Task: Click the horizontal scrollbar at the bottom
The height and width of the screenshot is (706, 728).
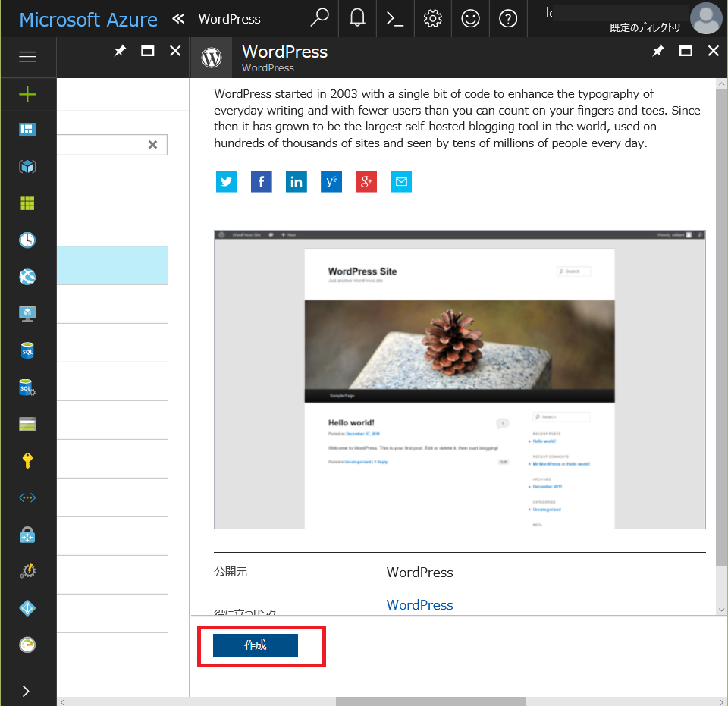Action: pyautogui.click(x=431, y=701)
